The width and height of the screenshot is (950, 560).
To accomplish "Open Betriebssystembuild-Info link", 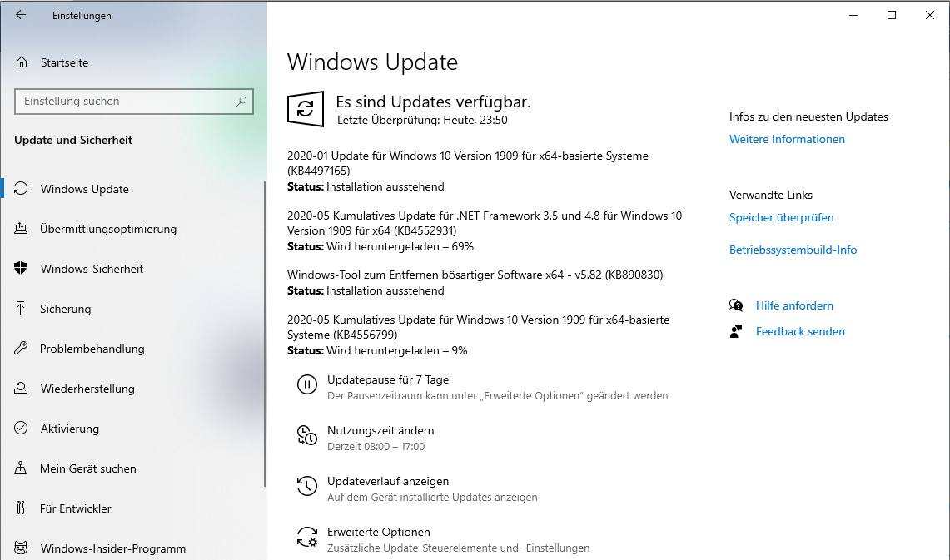I will pyautogui.click(x=793, y=250).
